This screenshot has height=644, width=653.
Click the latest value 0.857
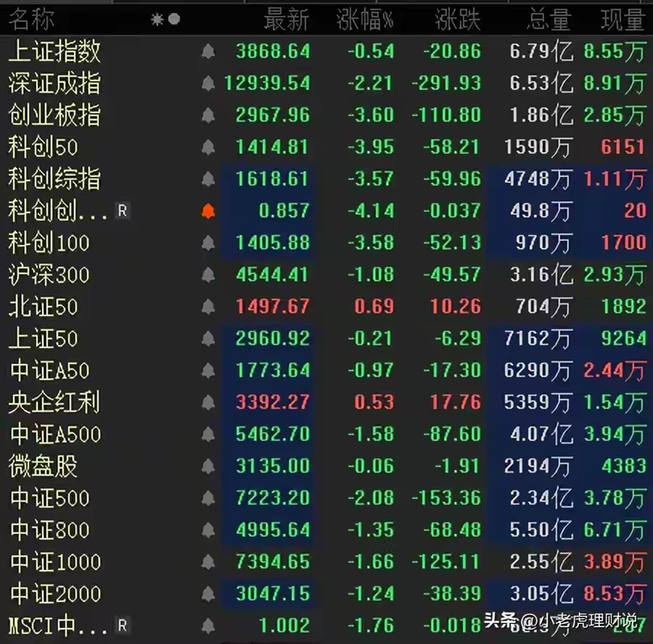point(284,211)
